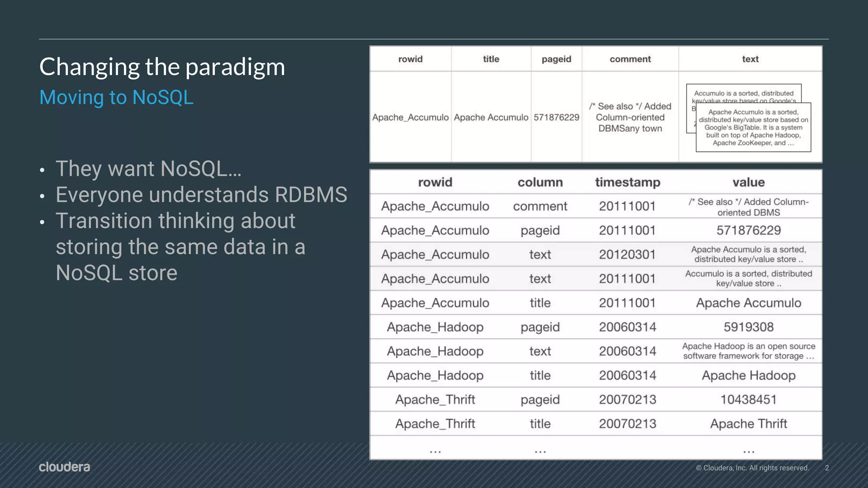Select the 'Everyone understands RDBMS' bullet
The height and width of the screenshot is (488, 868).
[201, 195]
